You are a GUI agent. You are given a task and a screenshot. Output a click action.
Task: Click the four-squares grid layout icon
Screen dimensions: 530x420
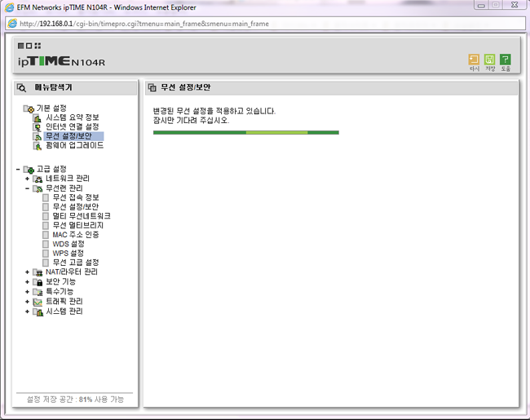click(x=38, y=46)
